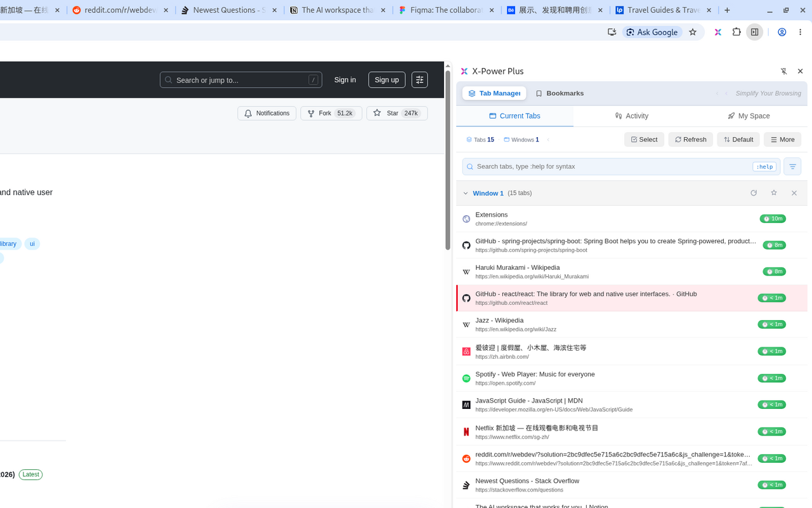Bookmark this page with the star icon

[693, 32]
